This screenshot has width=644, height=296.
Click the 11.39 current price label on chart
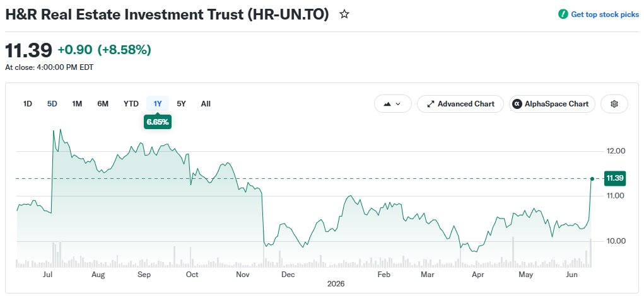pyautogui.click(x=615, y=178)
